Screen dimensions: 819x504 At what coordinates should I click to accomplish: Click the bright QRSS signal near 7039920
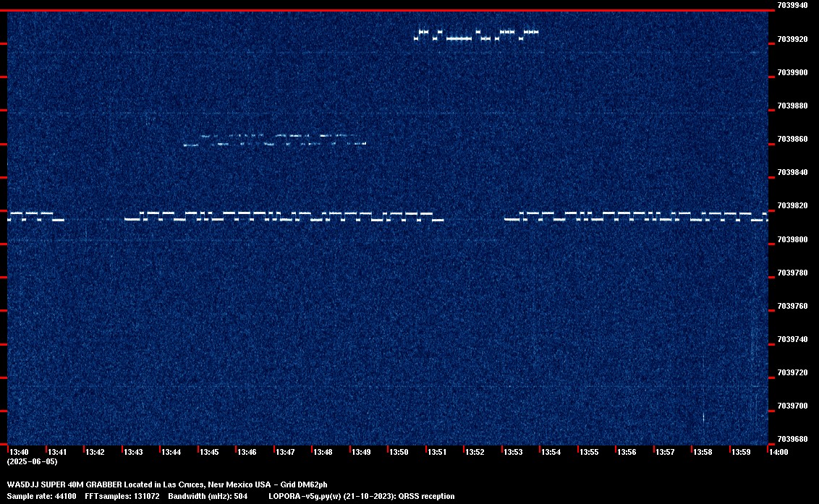coord(476,35)
